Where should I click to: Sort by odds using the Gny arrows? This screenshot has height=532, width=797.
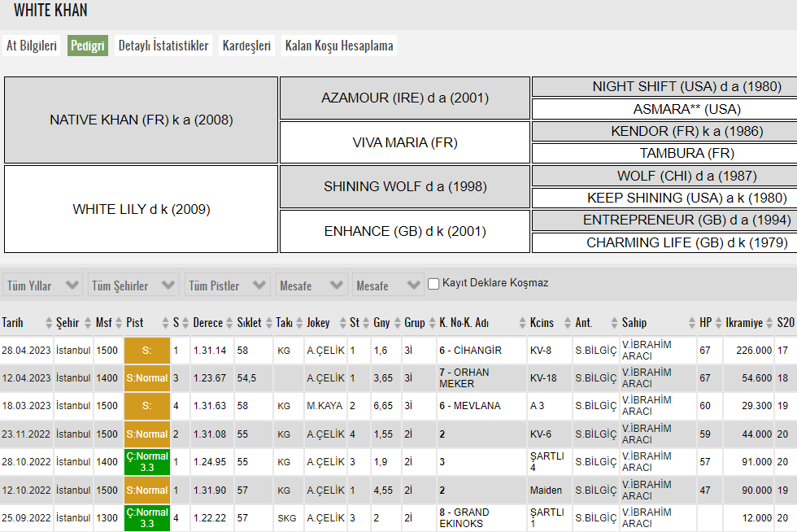pos(398,322)
